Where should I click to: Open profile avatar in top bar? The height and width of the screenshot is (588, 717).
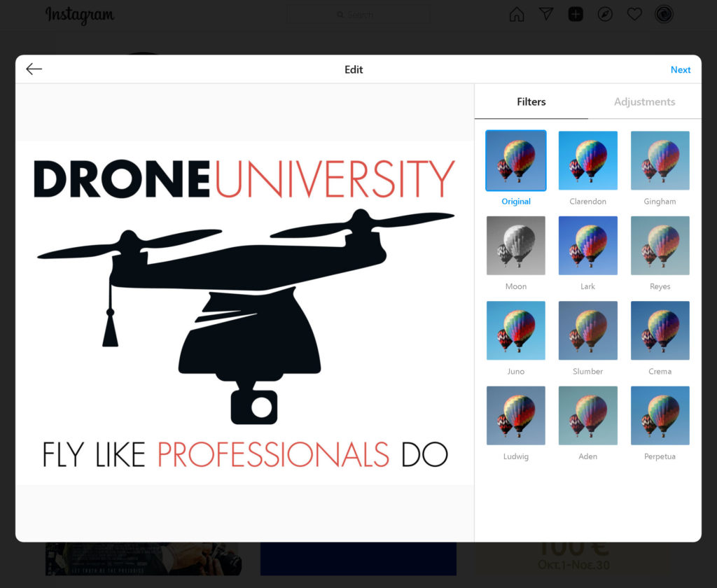(664, 15)
